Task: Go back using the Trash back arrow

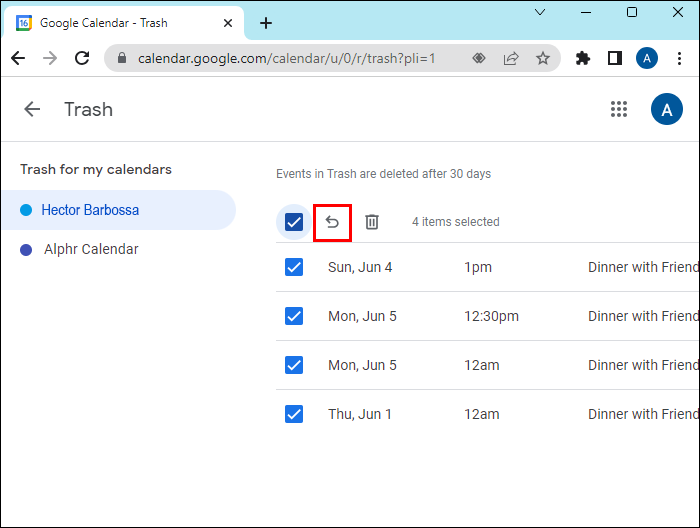Action: pos(33,109)
